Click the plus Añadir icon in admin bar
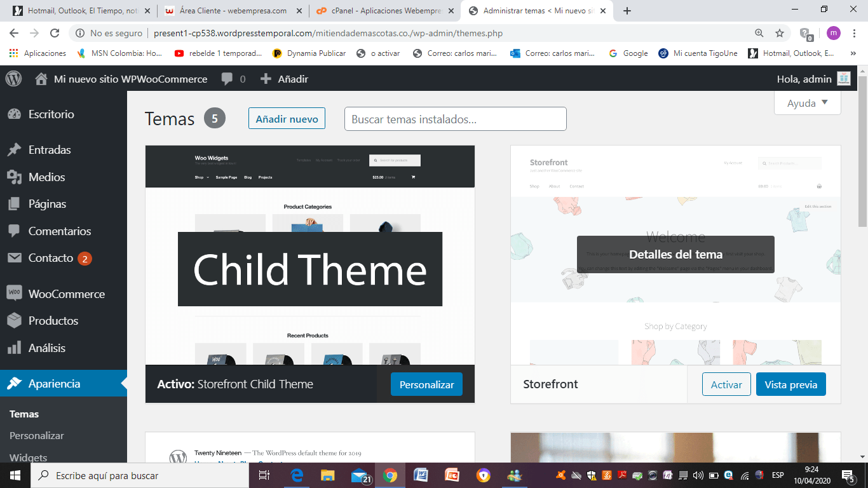868x488 pixels. (266, 79)
